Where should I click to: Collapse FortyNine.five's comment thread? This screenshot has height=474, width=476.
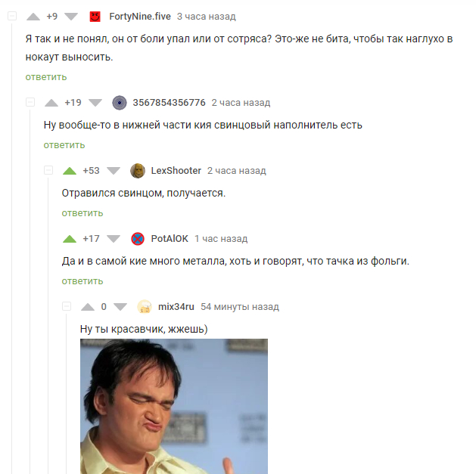point(12,16)
